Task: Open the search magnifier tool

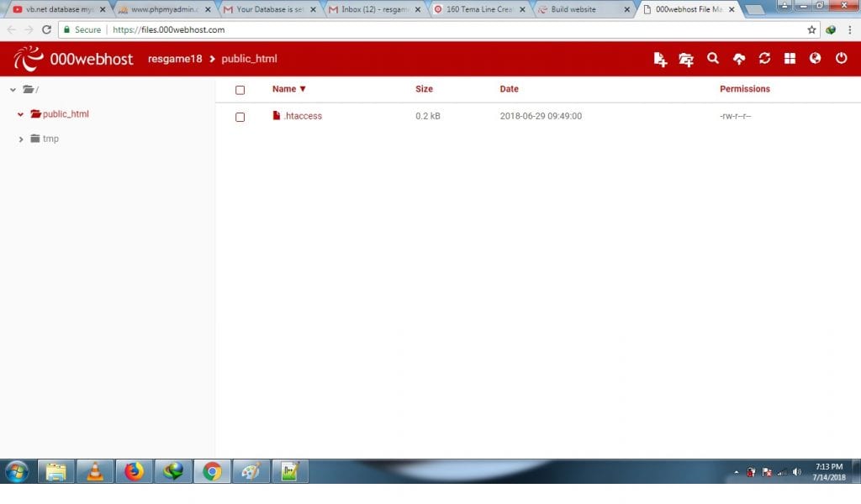Action: tap(713, 58)
